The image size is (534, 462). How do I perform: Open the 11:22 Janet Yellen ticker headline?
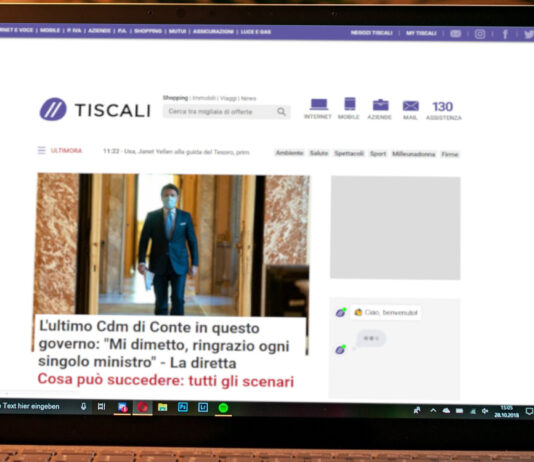coord(176,152)
